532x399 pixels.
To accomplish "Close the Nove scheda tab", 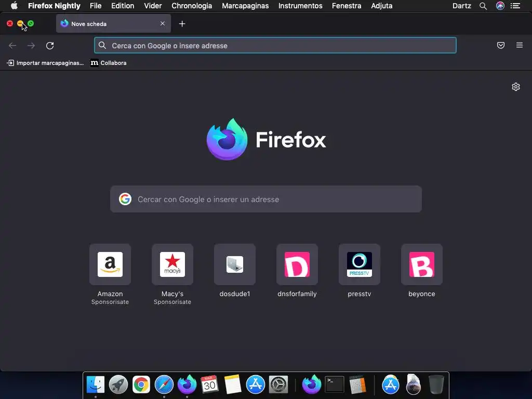I will [163, 23].
